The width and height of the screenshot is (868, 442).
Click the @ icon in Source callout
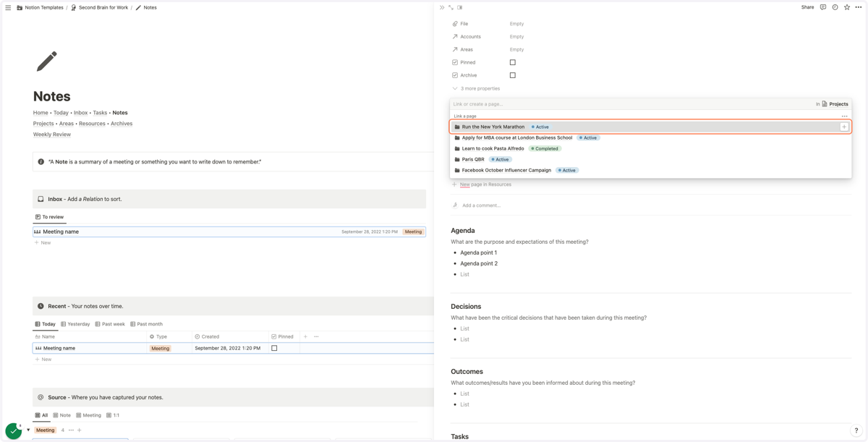41,397
